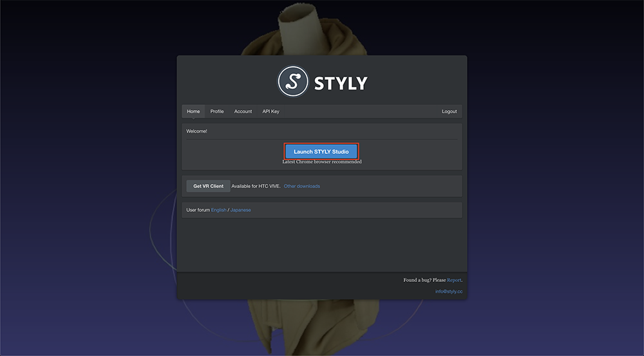This screenshot has width=644, height=356.
Task: Click the 'Available for HTC VIVE.' text
Action: (x=256, y=186)
